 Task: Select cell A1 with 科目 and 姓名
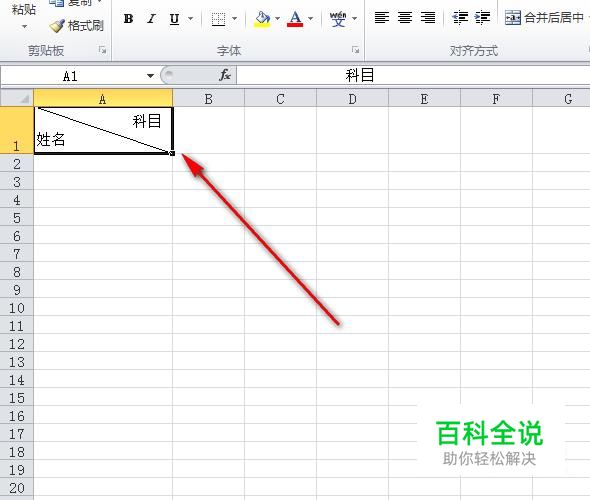click(x=103, y=130)
